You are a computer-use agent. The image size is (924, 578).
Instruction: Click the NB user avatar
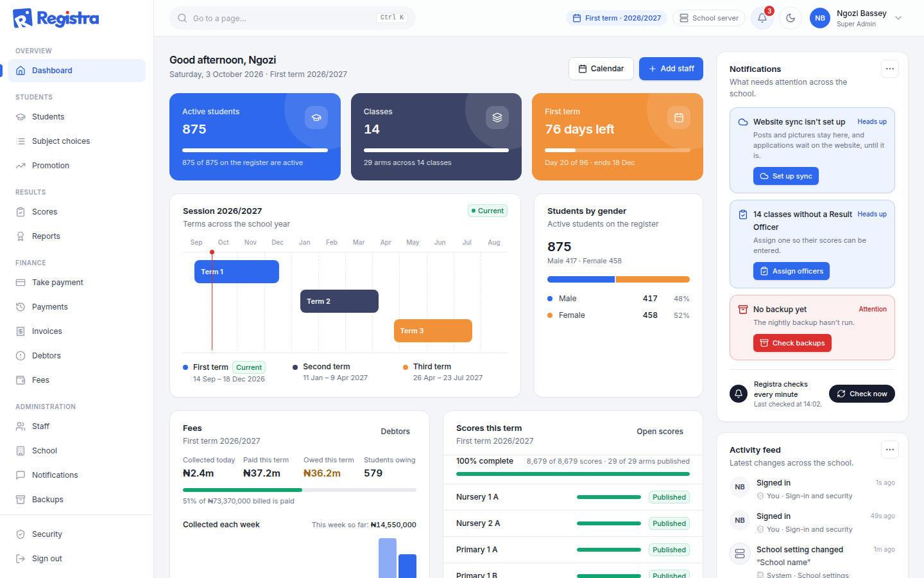point(820,18)
